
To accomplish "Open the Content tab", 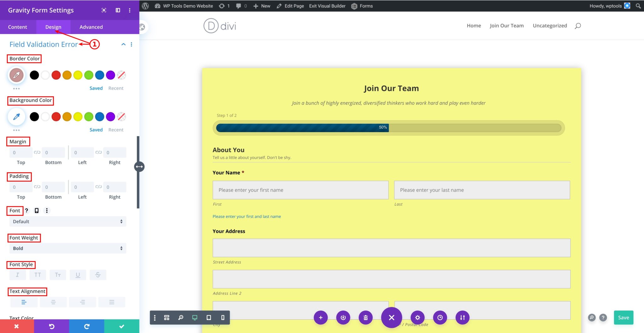I will click(18, 27).
